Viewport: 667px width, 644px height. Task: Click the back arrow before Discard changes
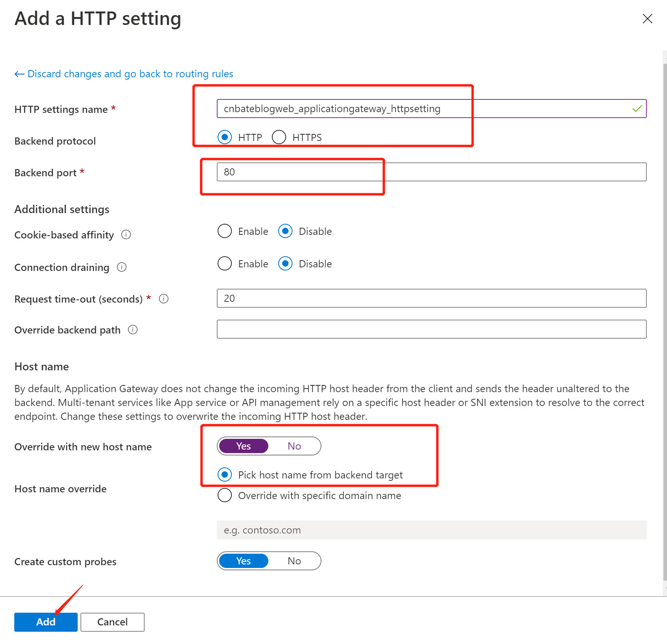(x=19, y=74)
